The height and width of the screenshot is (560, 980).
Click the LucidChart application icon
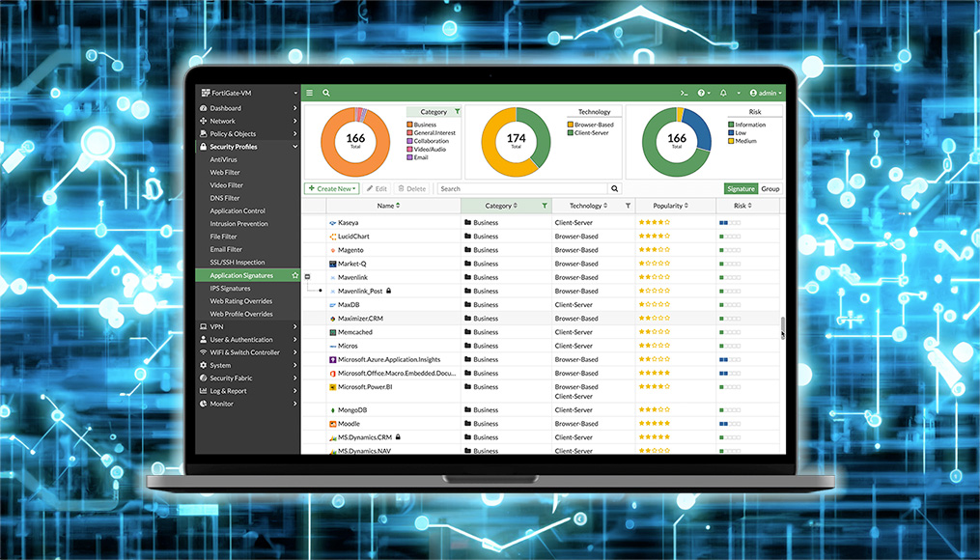[x=332, y=237]
